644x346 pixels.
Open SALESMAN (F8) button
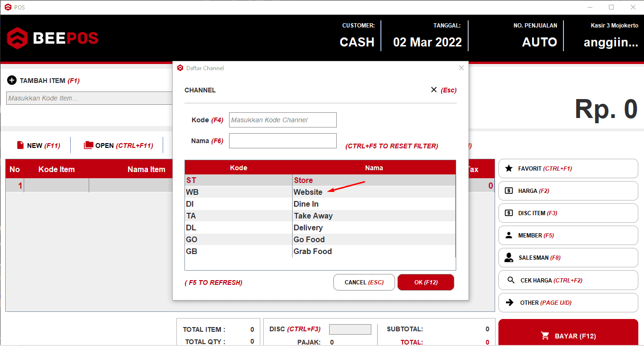[x=568, y=257]
